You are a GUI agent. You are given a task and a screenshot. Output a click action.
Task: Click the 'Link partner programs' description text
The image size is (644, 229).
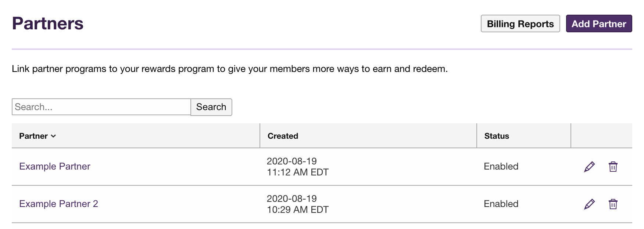click(229, 69)
